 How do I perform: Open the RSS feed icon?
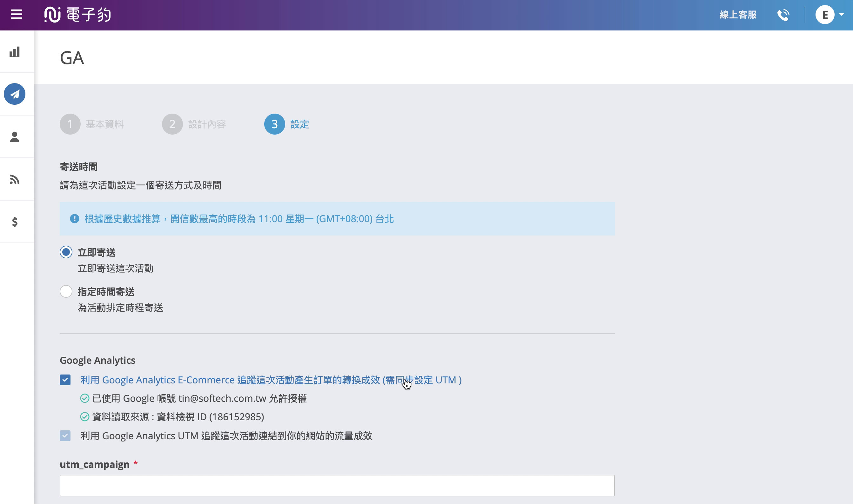(x=15, y=179)
